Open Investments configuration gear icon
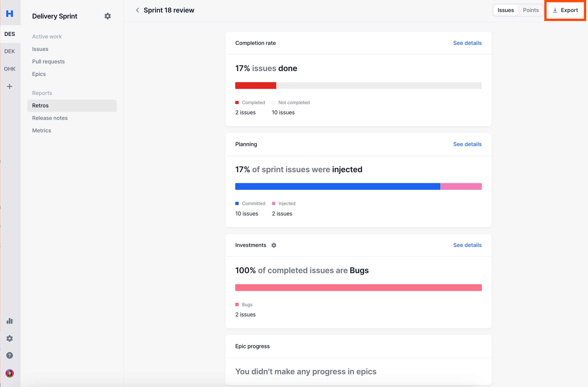Screen dimensions: 588x387 tap(274, 245)
